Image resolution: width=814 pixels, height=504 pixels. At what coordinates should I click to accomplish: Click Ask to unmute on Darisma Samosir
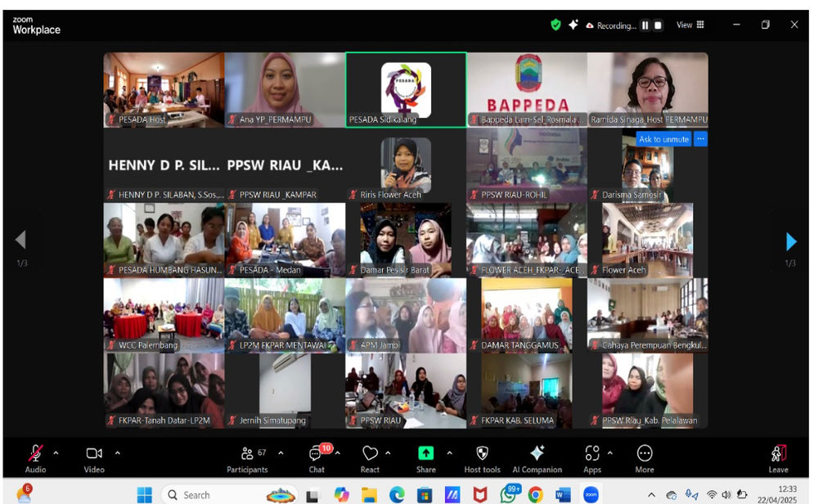(x=663, y=139)
